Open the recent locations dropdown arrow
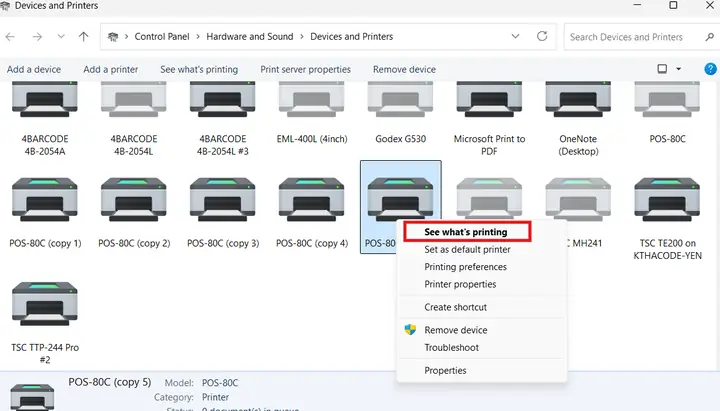 61,37
